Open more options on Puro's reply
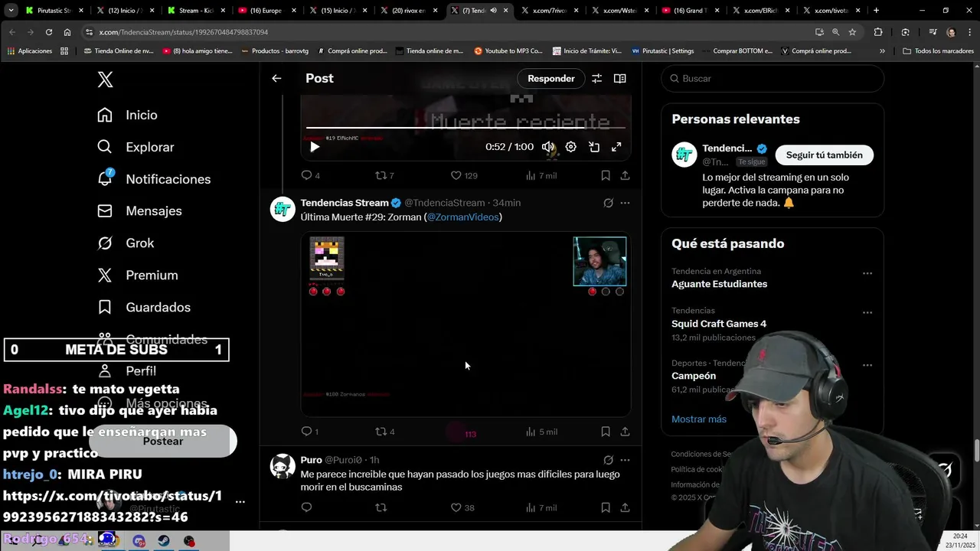Viewport: 980px width, 551px height. (x=625, y=460)
